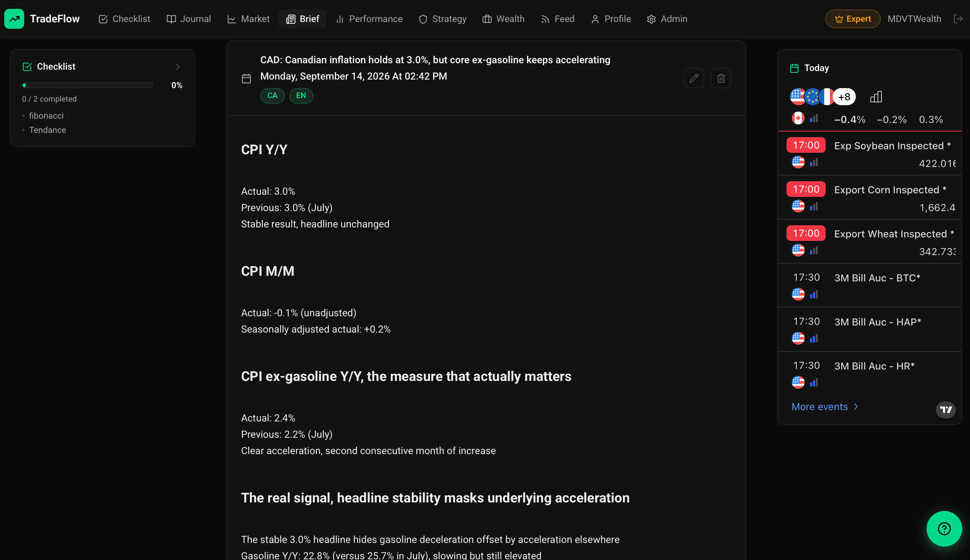Open the MDVTWealth account link
Image resolution: width=970 pixels, height=560 pixels.
[914, 19]
